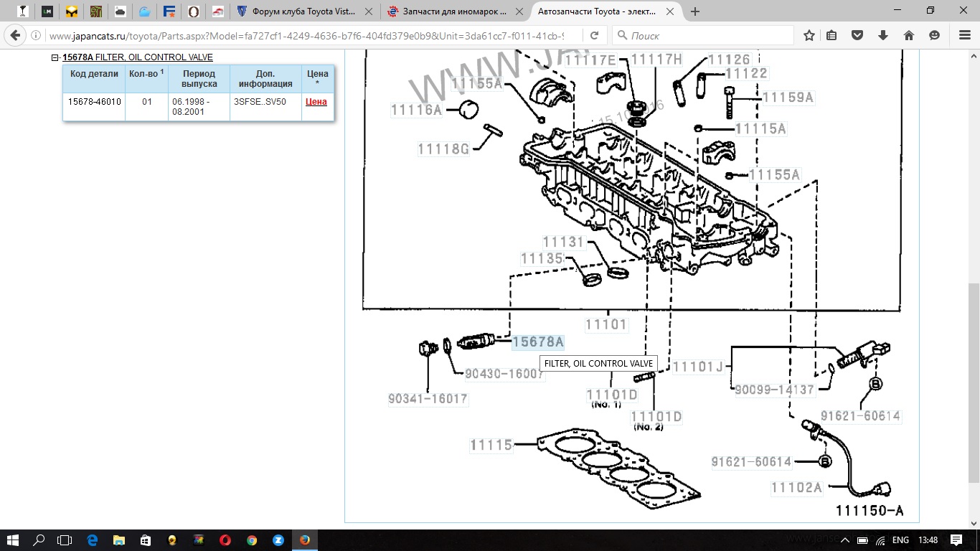Open the Firefox hamburger menu
This screenshot has height=551, width=980.
[x=964, y=35]
